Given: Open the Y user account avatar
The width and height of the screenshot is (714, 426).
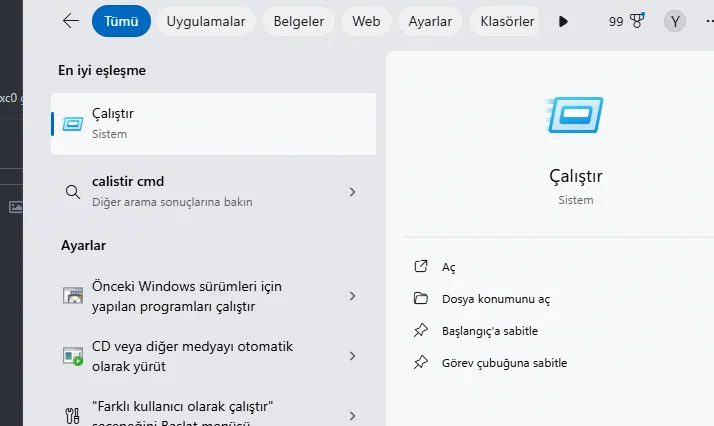Looking at the screenshot, I should [675, 20].
